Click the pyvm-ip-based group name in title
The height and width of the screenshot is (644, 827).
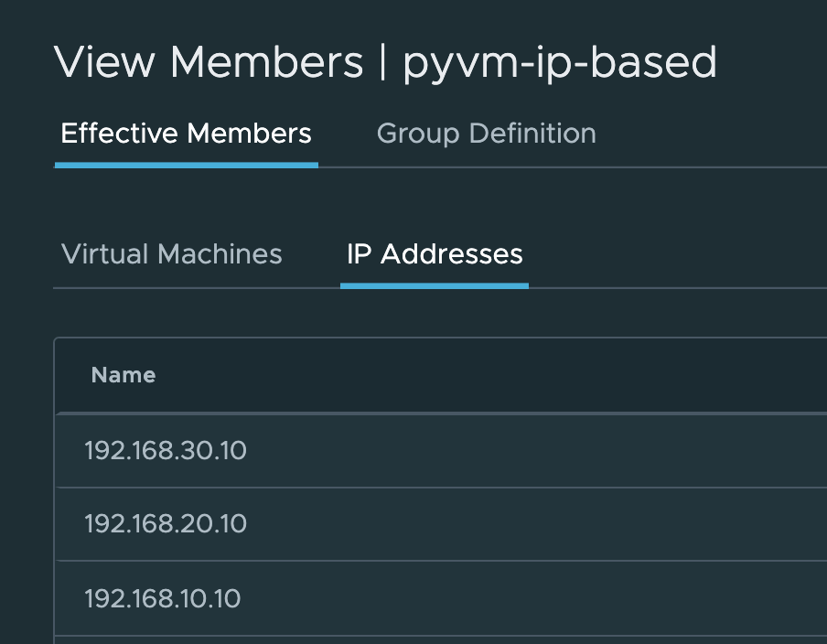[560, 62]
